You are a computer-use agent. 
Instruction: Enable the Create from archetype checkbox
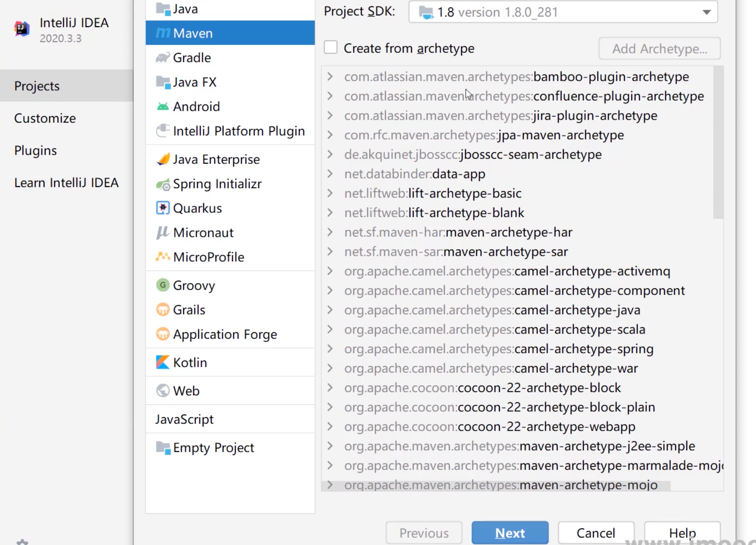331,48
